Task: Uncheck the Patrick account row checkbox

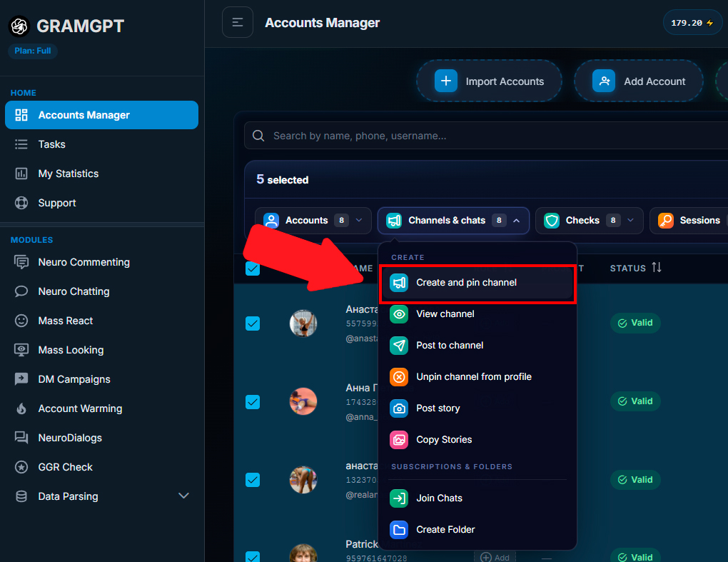Action: click(253, 557)
